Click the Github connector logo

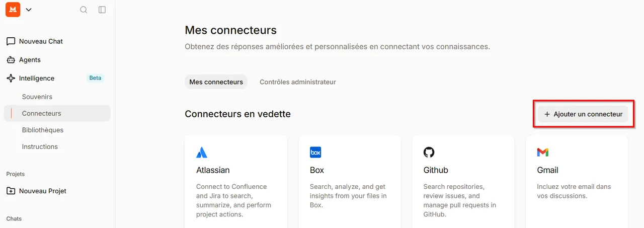429,152
